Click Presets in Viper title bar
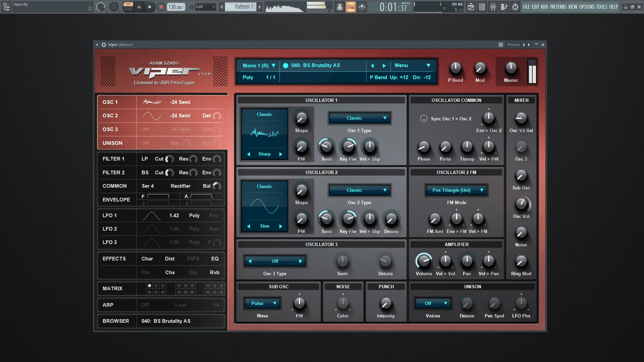Image resolution: width=644 pixels, height=362 pixels. pos(514,45)
